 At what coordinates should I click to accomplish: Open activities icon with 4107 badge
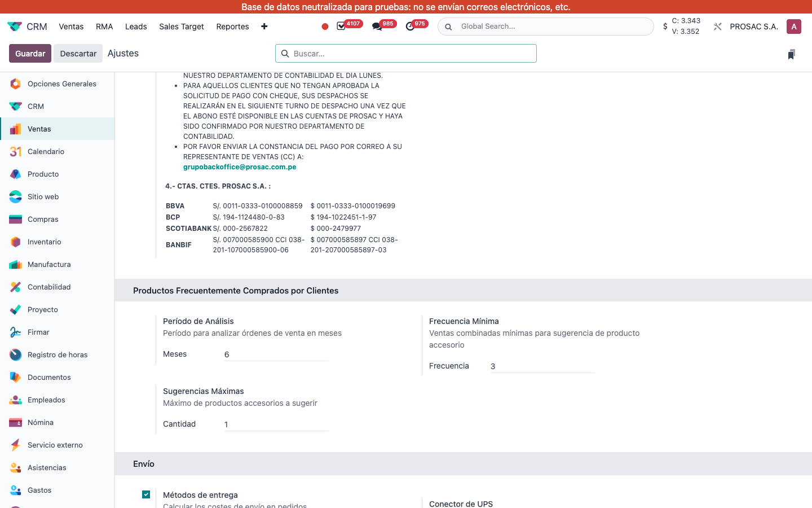341,27
